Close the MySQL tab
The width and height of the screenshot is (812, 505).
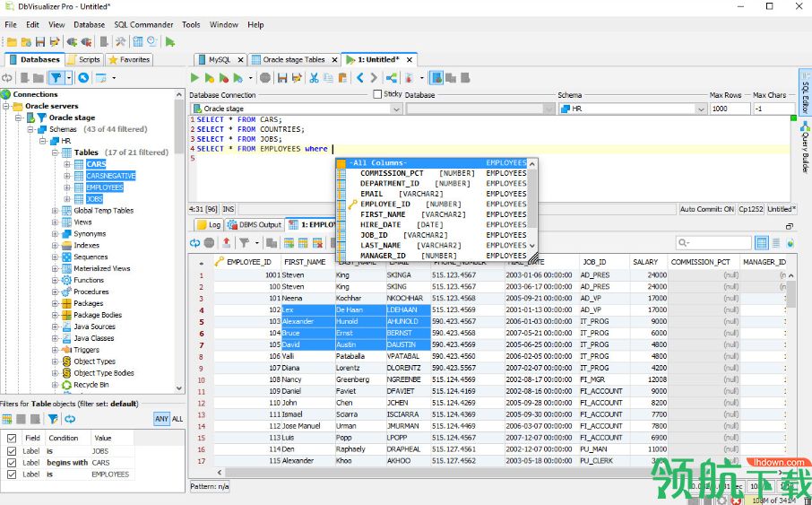tap(240, 60)
